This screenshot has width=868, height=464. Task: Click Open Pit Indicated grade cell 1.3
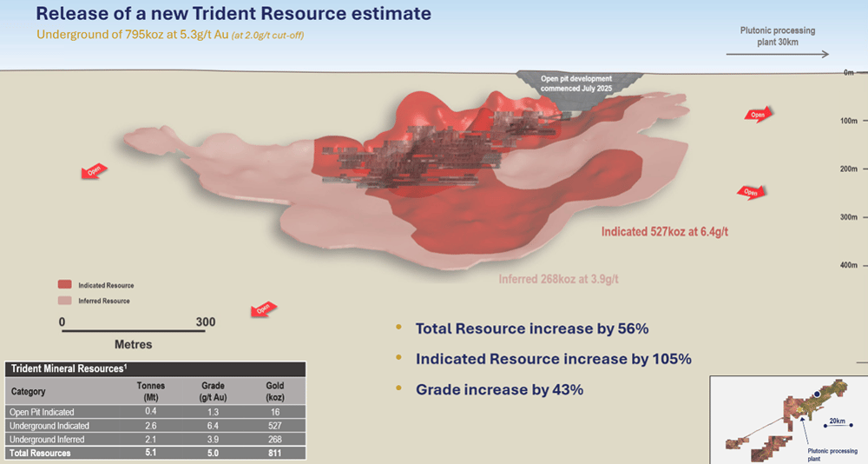(214, 412)
